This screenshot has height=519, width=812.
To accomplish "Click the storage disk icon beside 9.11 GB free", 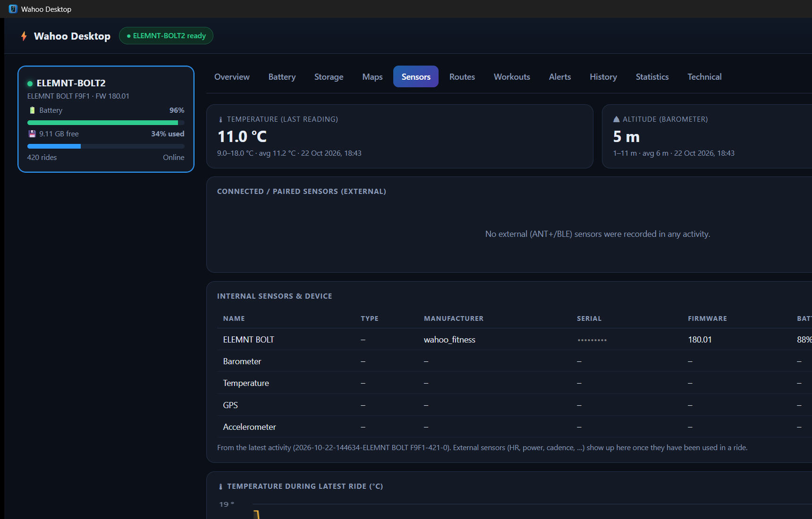I will tap(32, 134).
